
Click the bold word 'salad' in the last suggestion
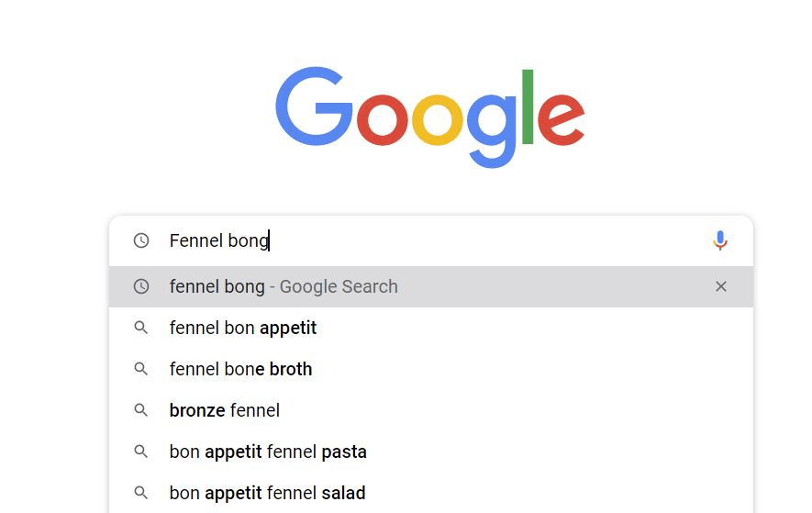pos(343,493)
